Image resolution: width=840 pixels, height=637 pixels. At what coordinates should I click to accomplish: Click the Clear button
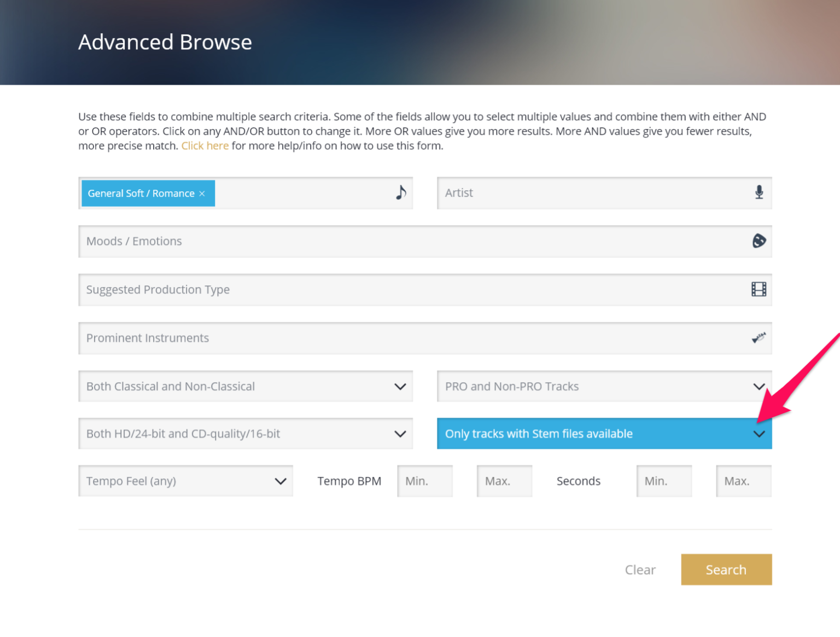point(640,570)
